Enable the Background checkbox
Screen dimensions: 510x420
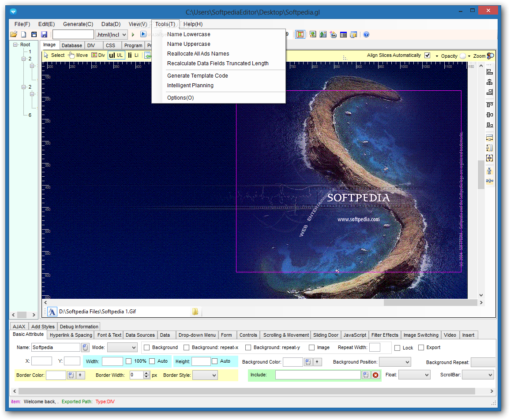pyautogui.click(x=146, y=348)
